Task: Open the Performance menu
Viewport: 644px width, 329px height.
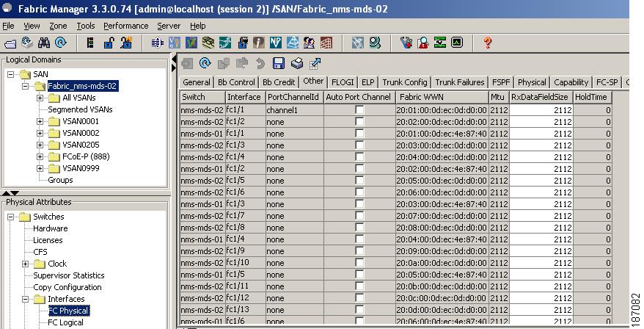Action: tap(125, 26)
